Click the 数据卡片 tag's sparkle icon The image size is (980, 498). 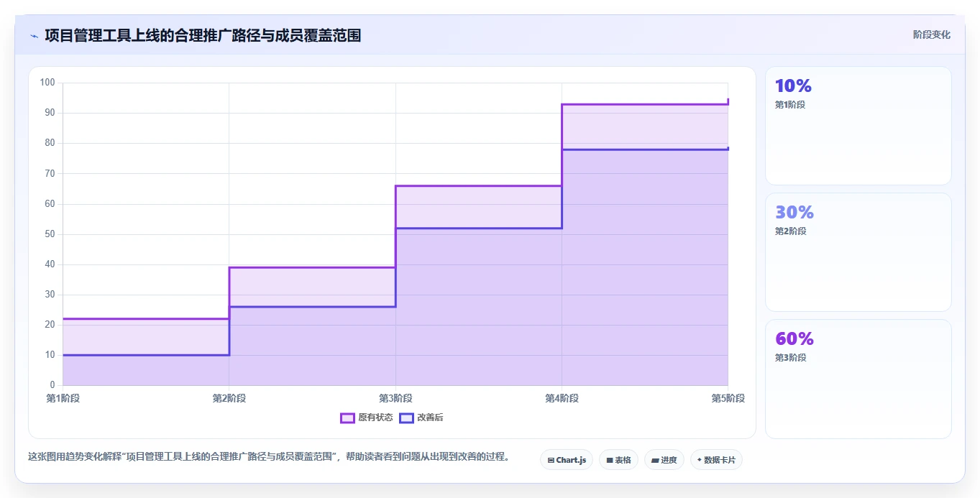[x=700, y=460]
